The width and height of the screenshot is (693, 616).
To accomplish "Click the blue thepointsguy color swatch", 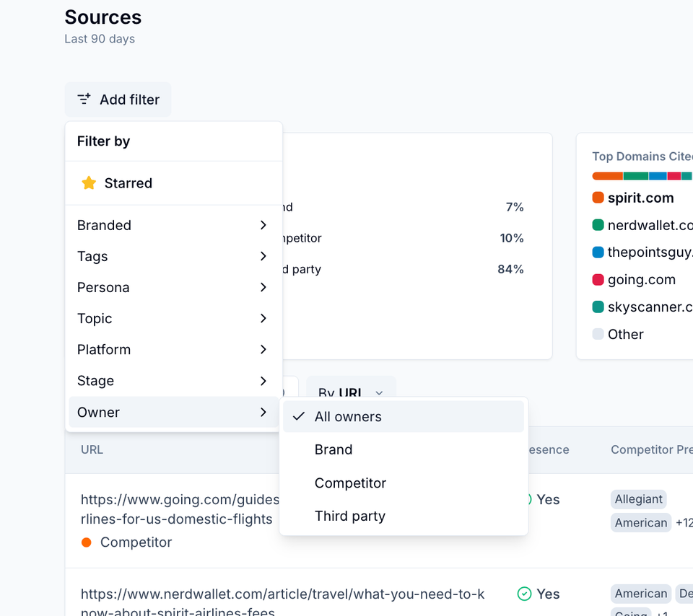I will pos(598,252).
